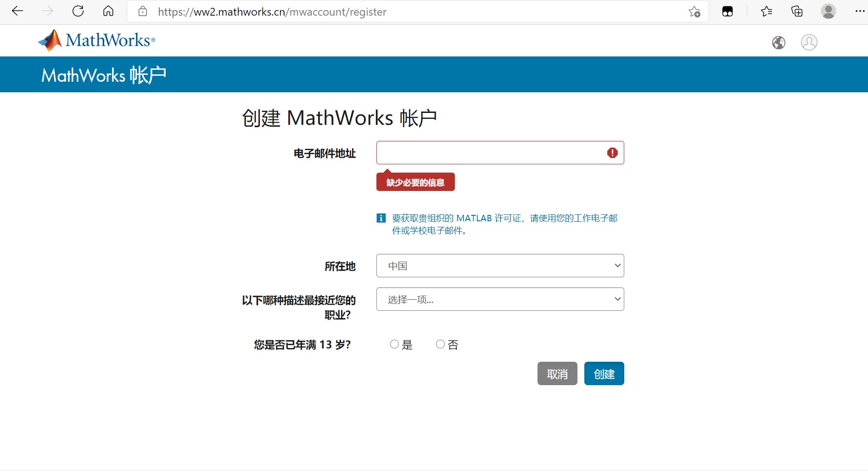
Task: Click the MathWorks logo
Action: pyautogui.click(x=96, y=40)
